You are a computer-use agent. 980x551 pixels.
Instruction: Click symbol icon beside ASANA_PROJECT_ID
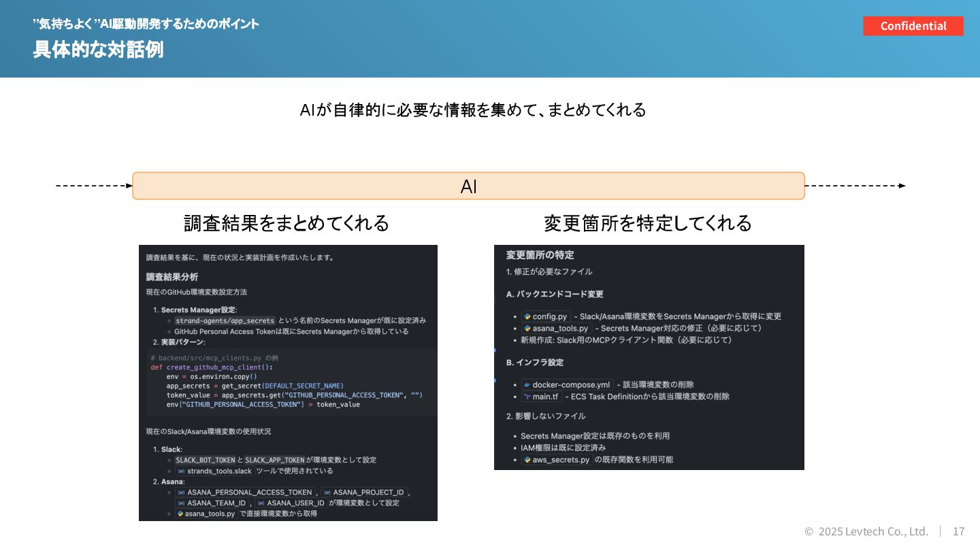(x=327, y=492)
